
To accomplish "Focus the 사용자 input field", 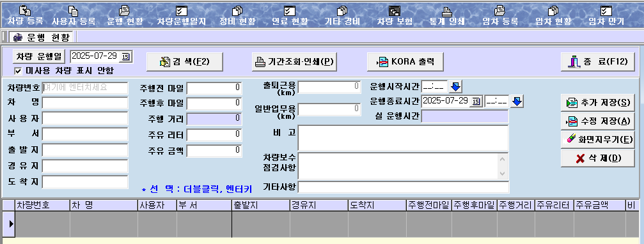I will pos(85,119).
